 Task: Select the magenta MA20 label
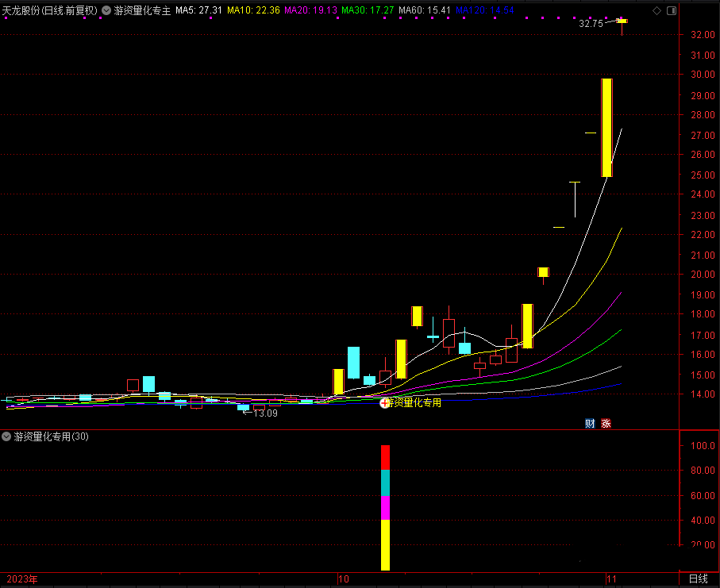tap(310, 10)
